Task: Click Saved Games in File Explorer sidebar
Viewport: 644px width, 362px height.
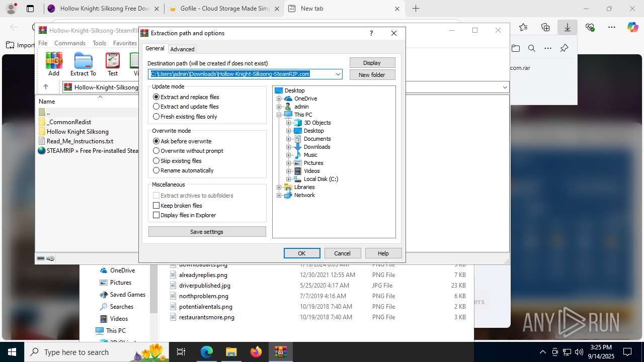Action: click(128, 295)
